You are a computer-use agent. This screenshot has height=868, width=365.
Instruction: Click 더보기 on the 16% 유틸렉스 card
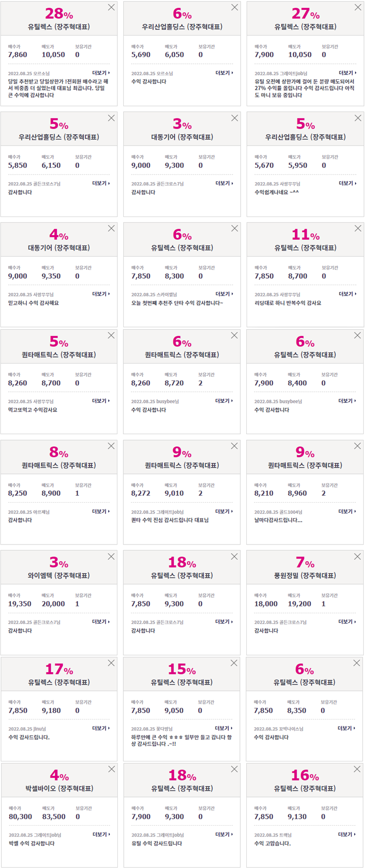coord(347,835)
